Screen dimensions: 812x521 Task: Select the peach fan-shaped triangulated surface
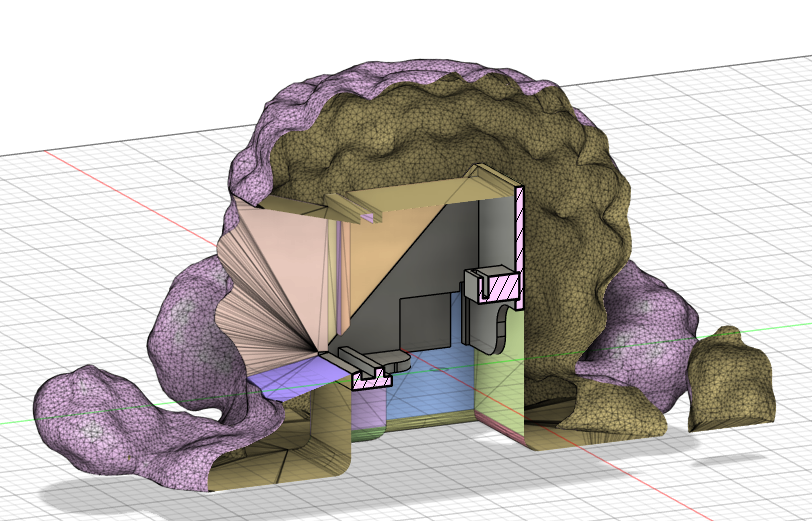pyautogui.click(x=275, y=290)
